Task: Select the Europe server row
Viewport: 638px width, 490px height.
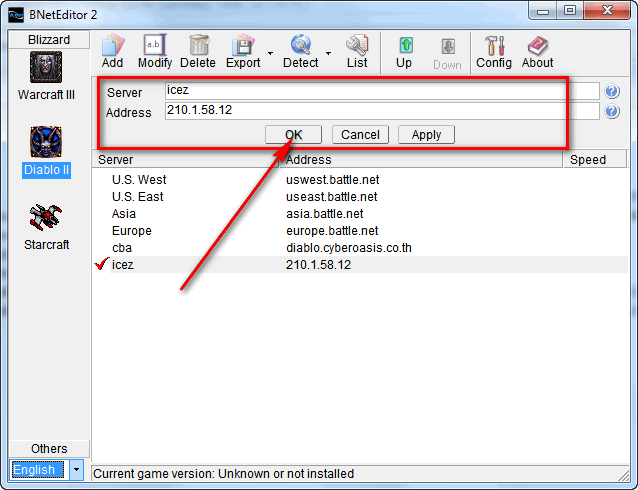Action: point(360,231)
